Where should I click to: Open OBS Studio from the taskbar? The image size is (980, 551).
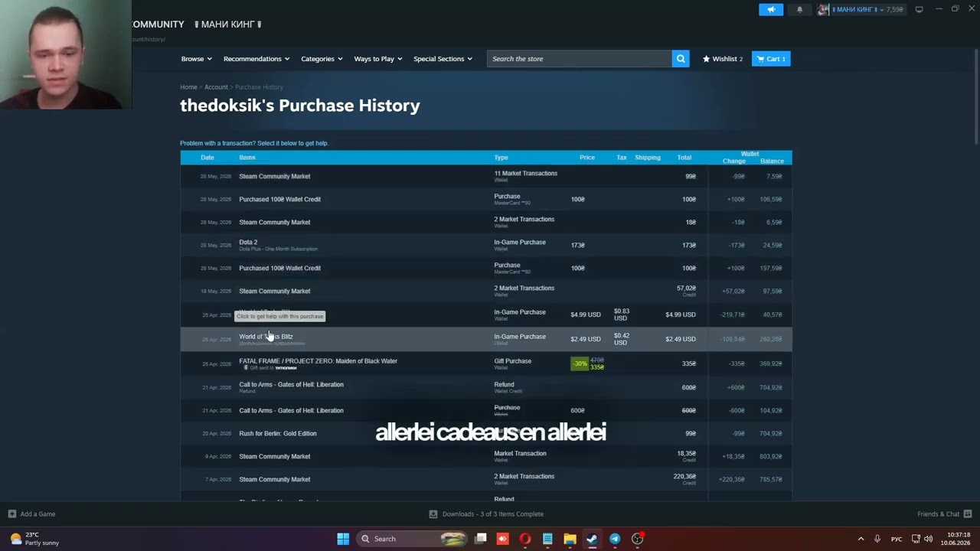click(x=637, y=539)
